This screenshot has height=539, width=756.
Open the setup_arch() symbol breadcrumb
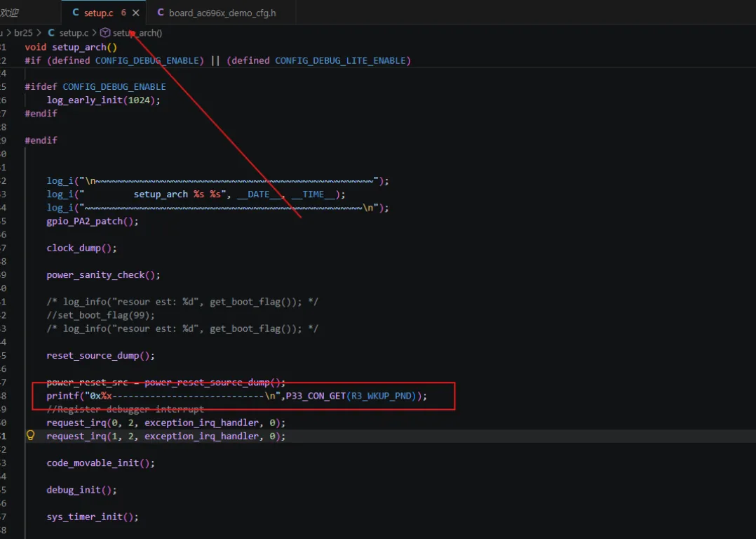click(x=137, y=33)
